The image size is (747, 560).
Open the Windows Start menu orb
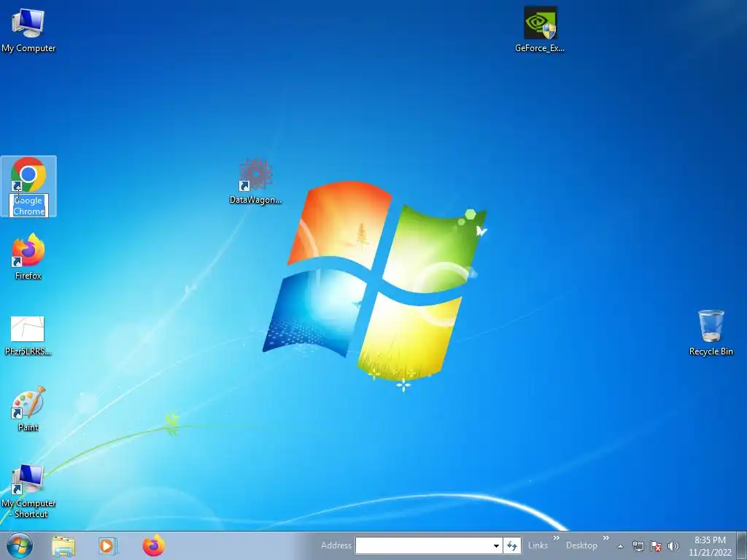[20, 545]
